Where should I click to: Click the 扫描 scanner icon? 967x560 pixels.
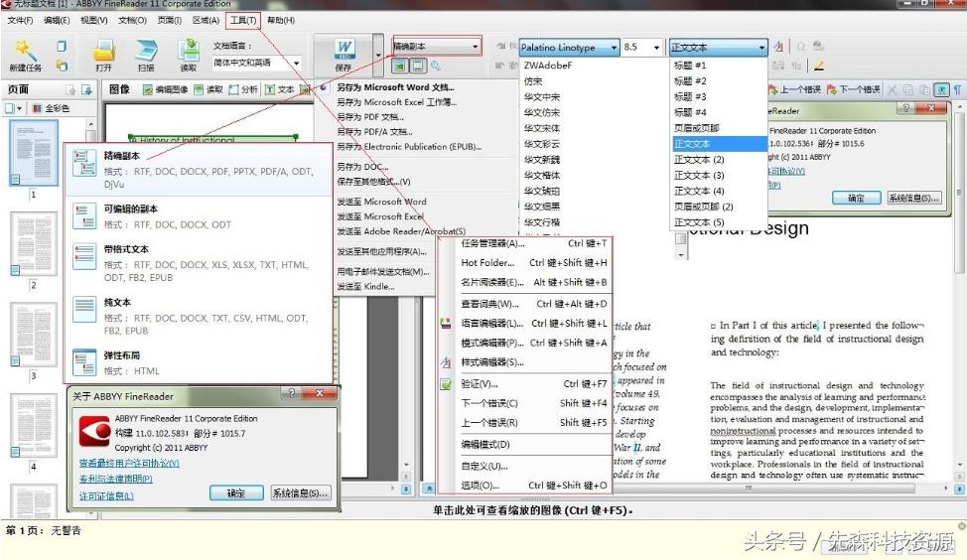(146, 51)
